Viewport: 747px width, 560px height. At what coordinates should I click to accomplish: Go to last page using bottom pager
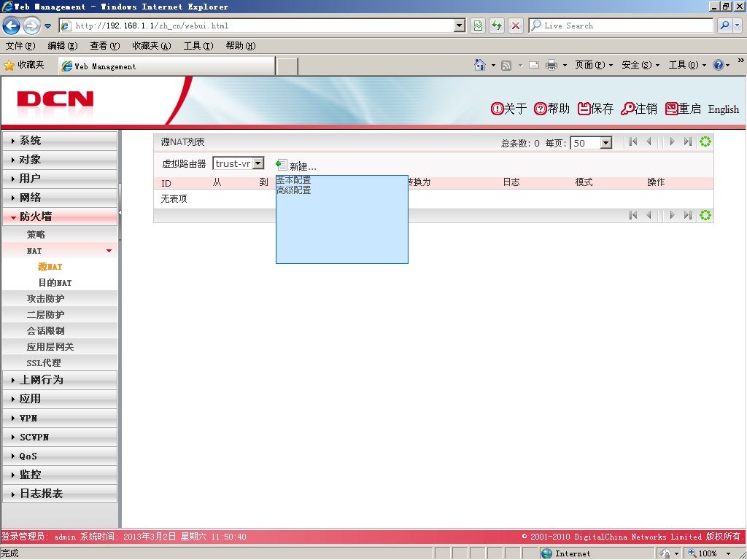click(687, 215)
